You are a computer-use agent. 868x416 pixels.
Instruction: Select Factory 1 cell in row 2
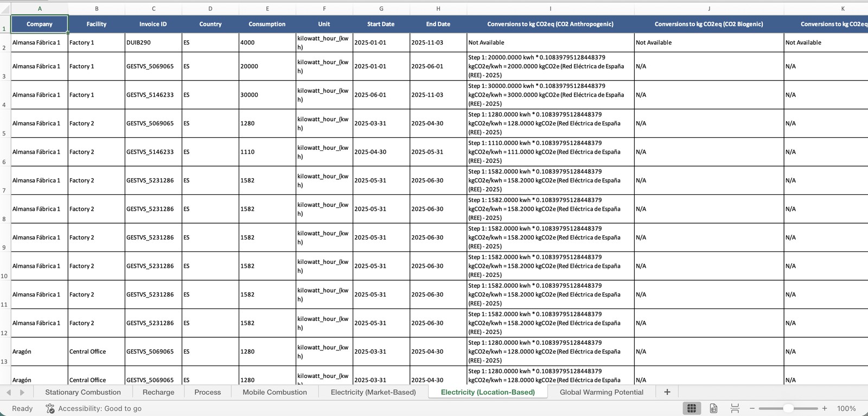[97, 42]
